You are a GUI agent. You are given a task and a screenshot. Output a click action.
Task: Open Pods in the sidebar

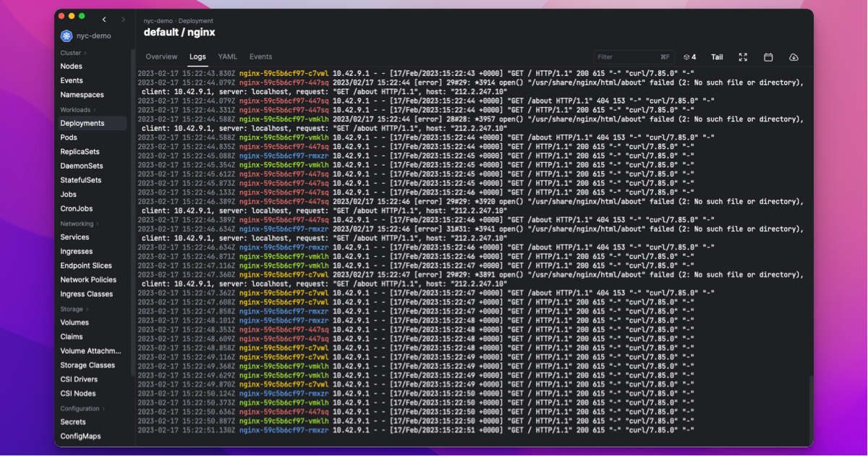[69, 138]
